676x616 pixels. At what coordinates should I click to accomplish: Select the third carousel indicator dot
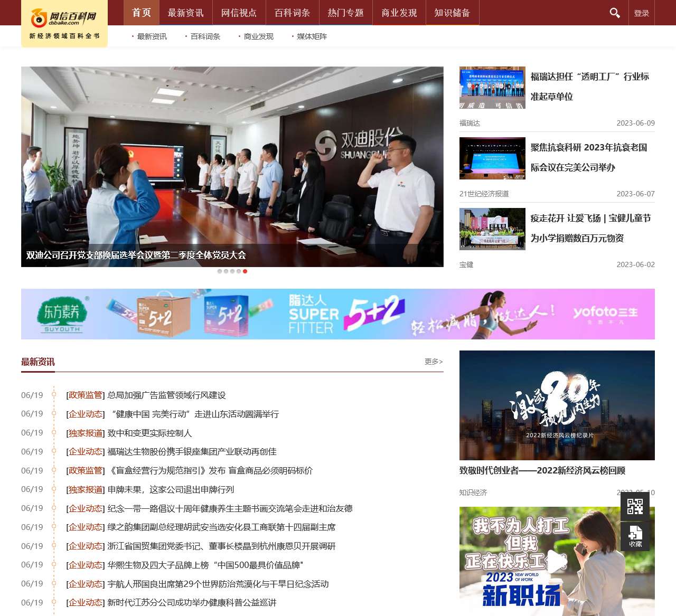pos(232,271)
